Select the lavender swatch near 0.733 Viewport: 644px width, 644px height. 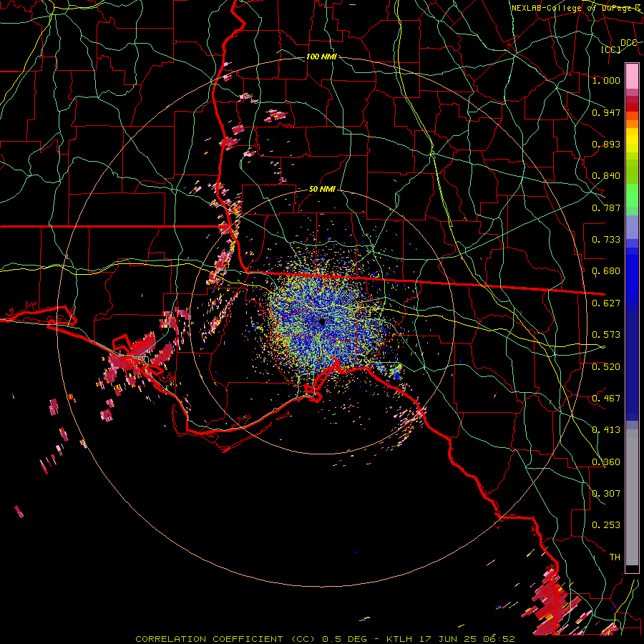[x=632, y=228]
